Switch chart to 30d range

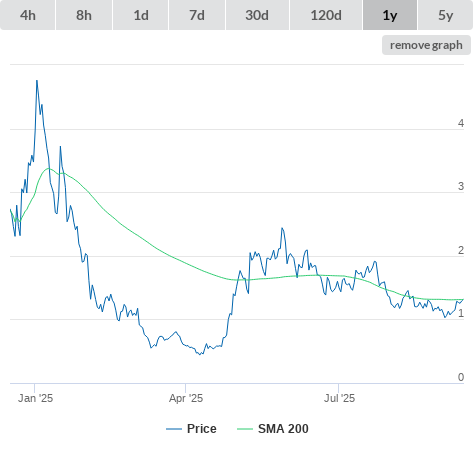257,15
